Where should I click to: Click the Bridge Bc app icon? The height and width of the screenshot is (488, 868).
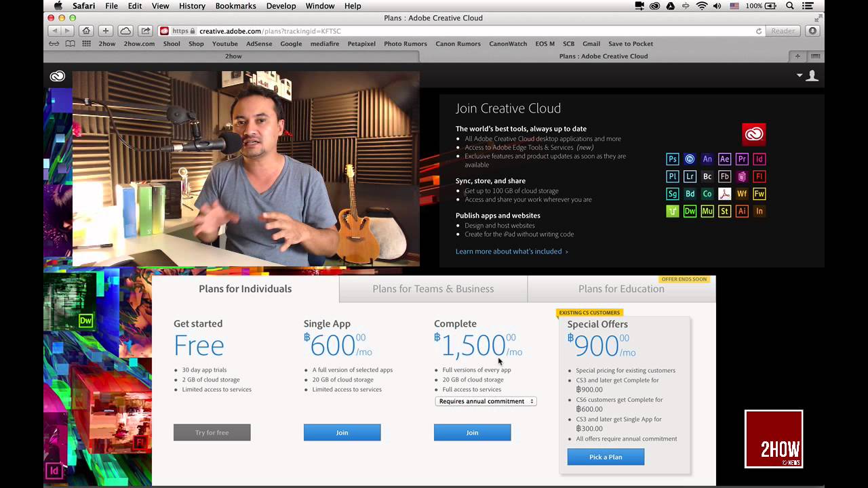coord(707,176)
